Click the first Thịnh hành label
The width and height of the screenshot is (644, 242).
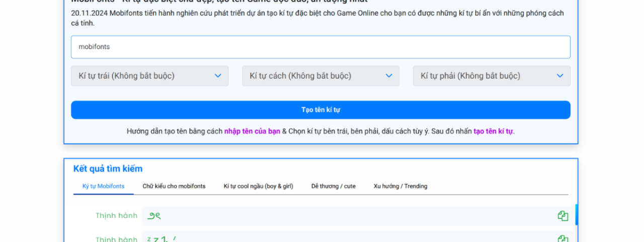[x=117, y=216]
